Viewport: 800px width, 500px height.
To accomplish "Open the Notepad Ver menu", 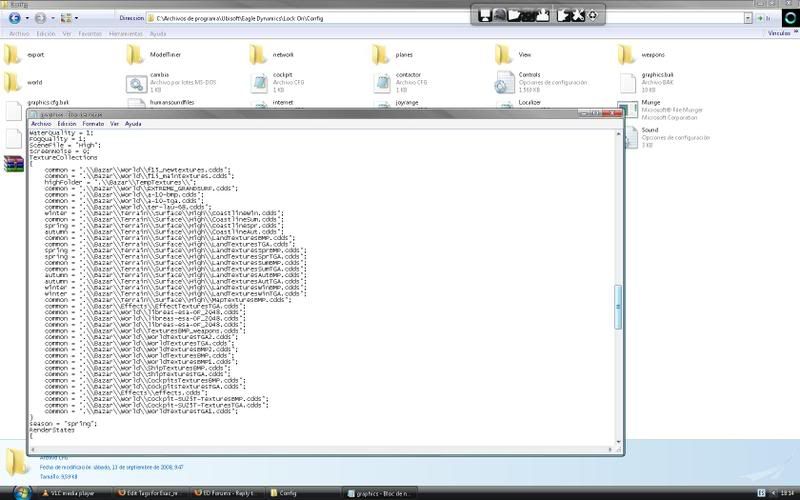I will (114, 123).
